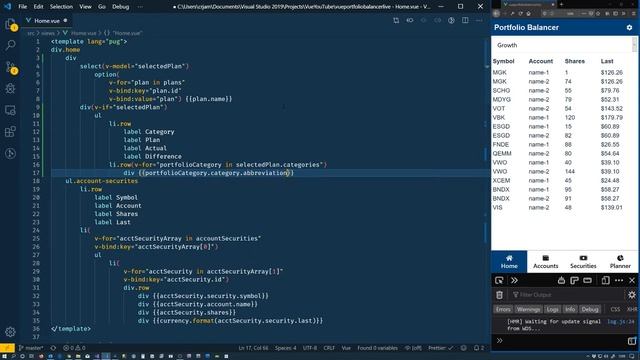This screenshot has height=360, width=640.
Task: Open the Selection menu
Action: coord(61,7)
